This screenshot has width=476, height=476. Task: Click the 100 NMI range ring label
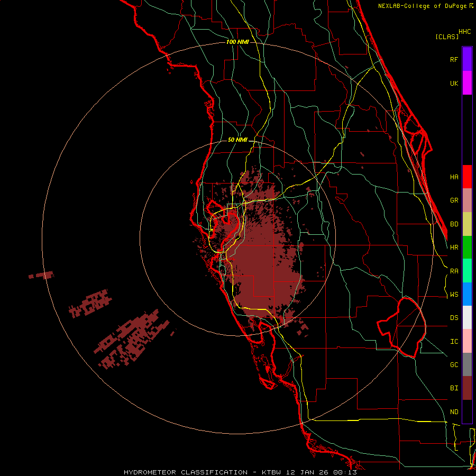tap(237, 42)
